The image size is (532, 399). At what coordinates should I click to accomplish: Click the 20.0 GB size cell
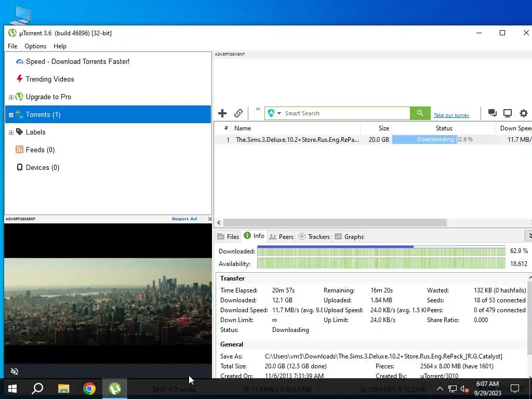pos(379,139)
